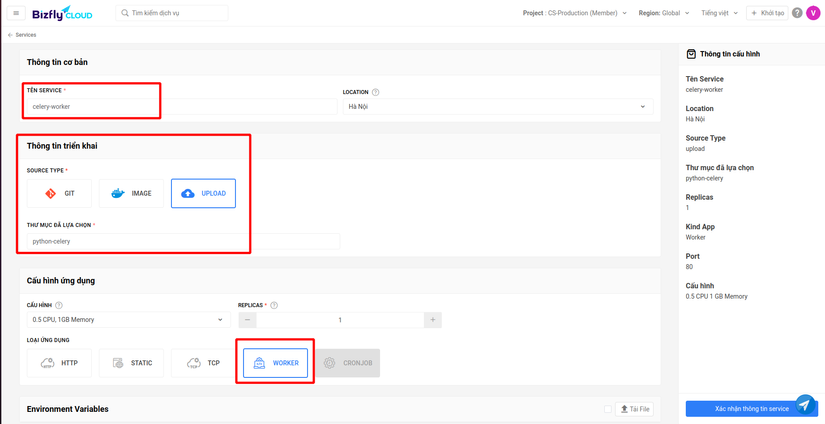825x424 pixels.
Task: Open the paper plane chat widget
Action: 805,405
